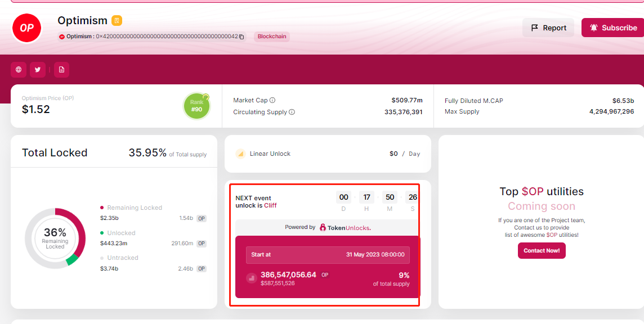Click the Rank #90 badge
The height and width of the screenshot is (324, 644).
coord(196,106)
